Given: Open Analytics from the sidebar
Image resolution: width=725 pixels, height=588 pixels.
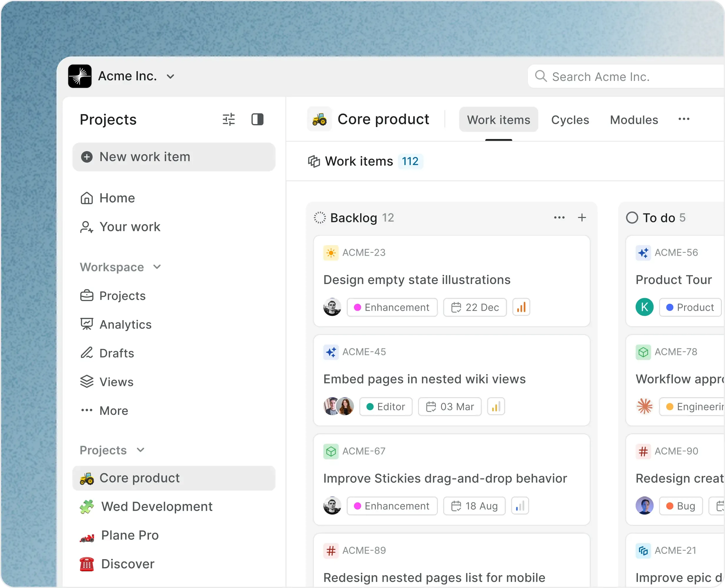Looking at the screenshot, I should (x=125, y=324).
